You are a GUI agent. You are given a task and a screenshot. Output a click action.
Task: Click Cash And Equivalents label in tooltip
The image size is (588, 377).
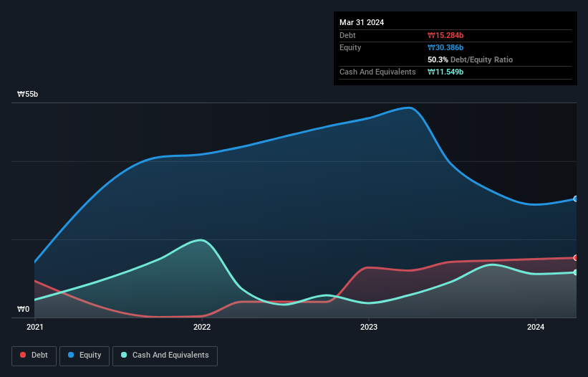click(377, 72)
